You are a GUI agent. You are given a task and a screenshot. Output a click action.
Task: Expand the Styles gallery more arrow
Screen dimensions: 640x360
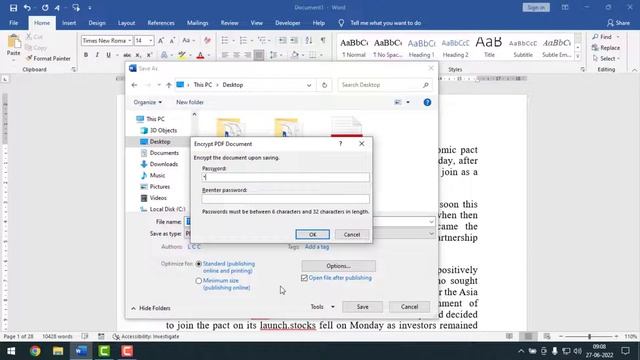(578, 57)
